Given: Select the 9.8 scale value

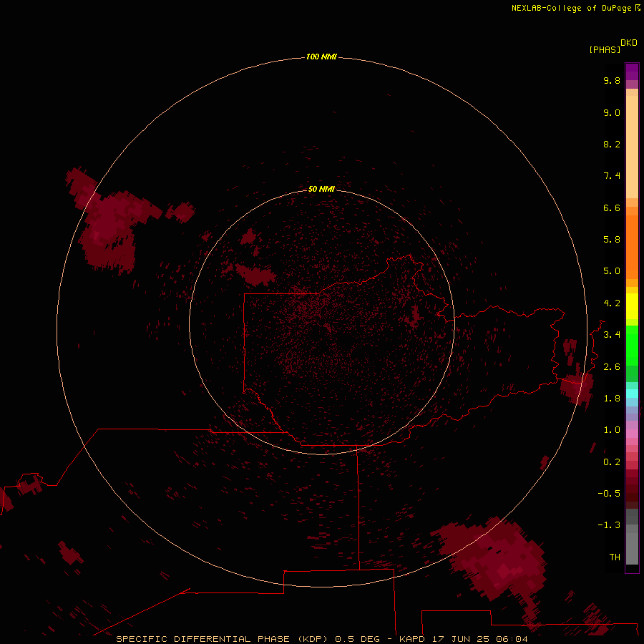Looking at the screenshot, I should pyautogui.click(x=612, y=80).
